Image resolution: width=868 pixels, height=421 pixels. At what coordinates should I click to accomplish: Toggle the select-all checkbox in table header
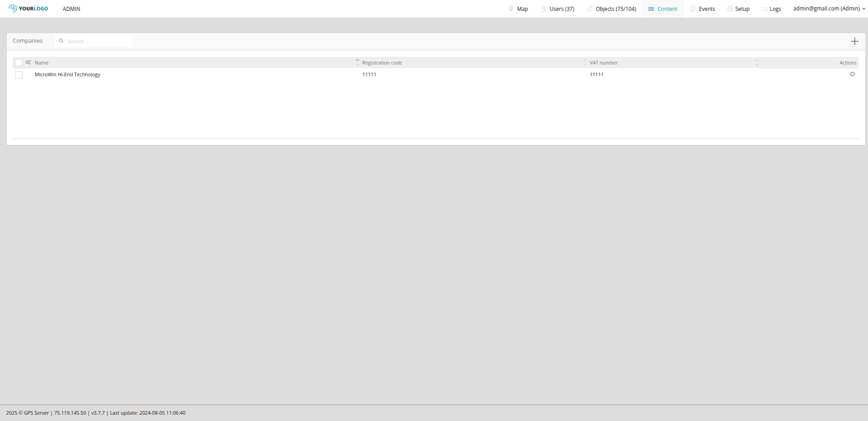click(19, 63)
